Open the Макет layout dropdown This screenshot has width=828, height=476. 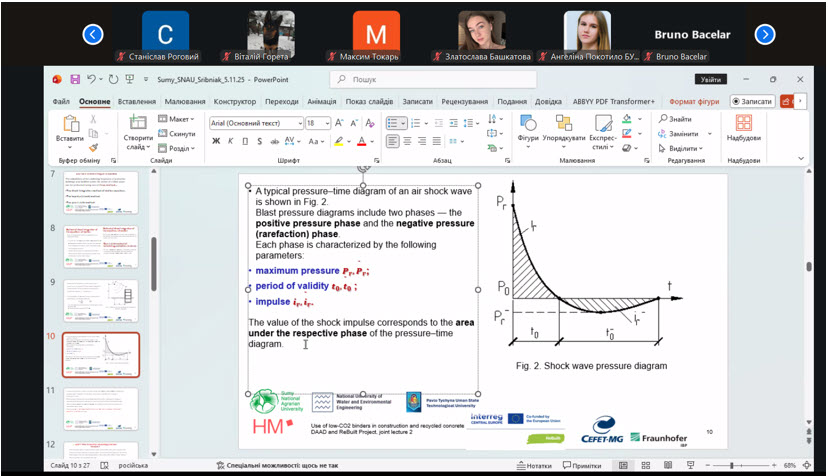pos(180,119)
